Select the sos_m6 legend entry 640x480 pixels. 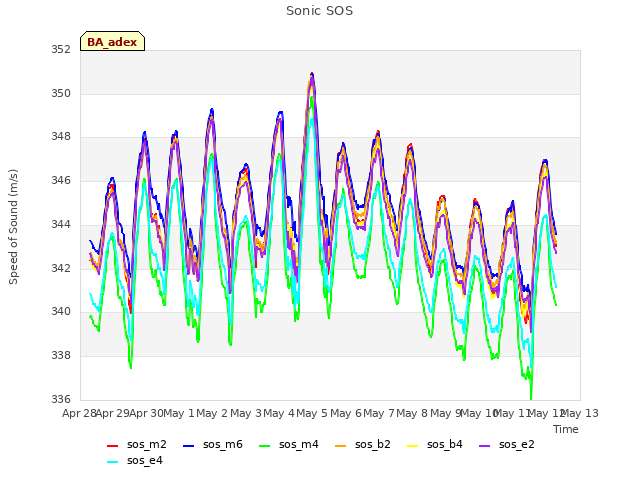click(213, 444)
